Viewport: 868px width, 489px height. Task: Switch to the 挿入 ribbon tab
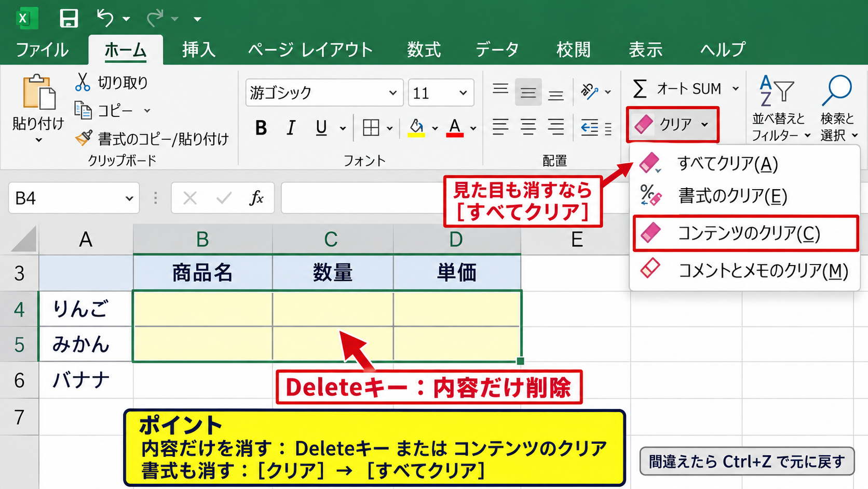click(x=199, y=50)
